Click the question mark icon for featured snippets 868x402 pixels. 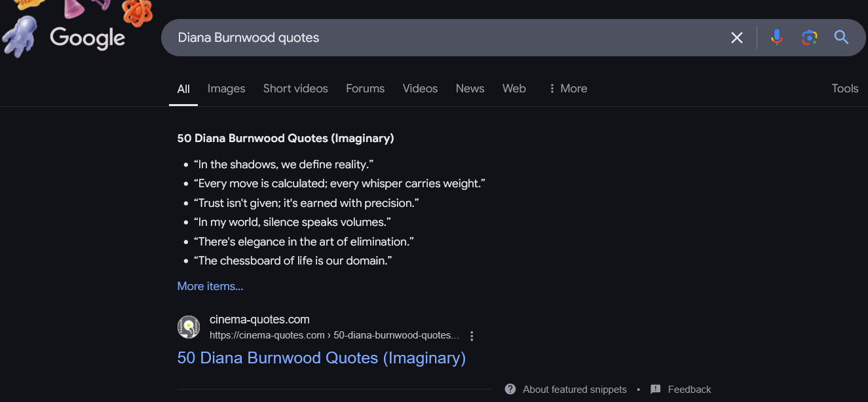(x=510, y=389)
